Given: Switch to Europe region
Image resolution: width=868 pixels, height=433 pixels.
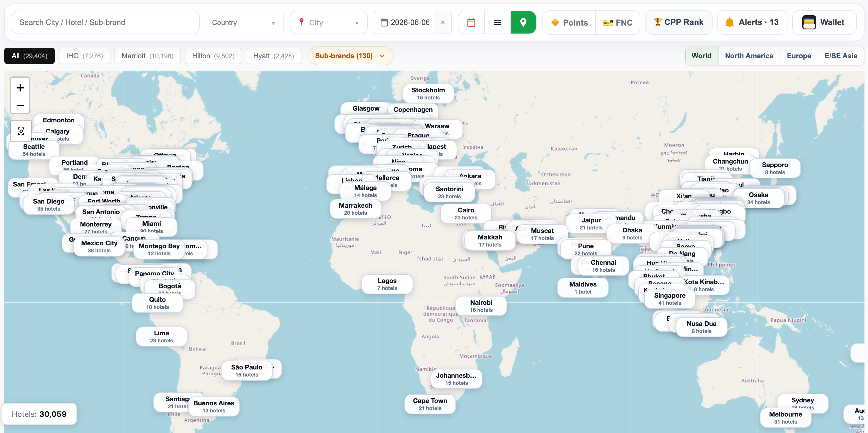Looking at the screenshot, I should tap(799, 56).
